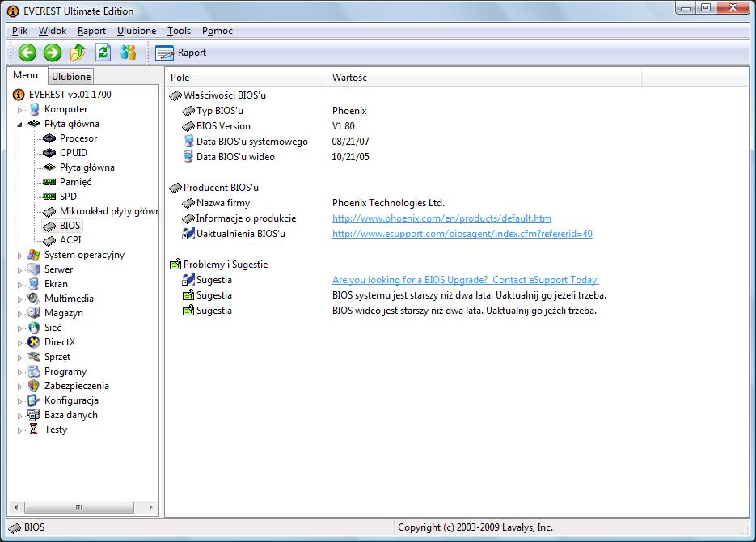Click the Baza danych icon
This screenshot has width=756, height=542.
34,415
